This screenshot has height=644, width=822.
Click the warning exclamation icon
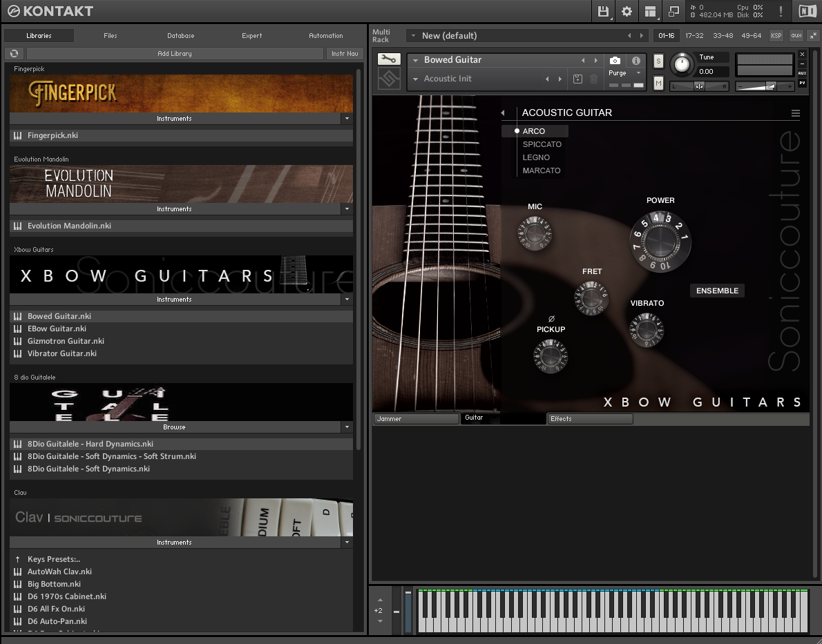click(781, 11)
